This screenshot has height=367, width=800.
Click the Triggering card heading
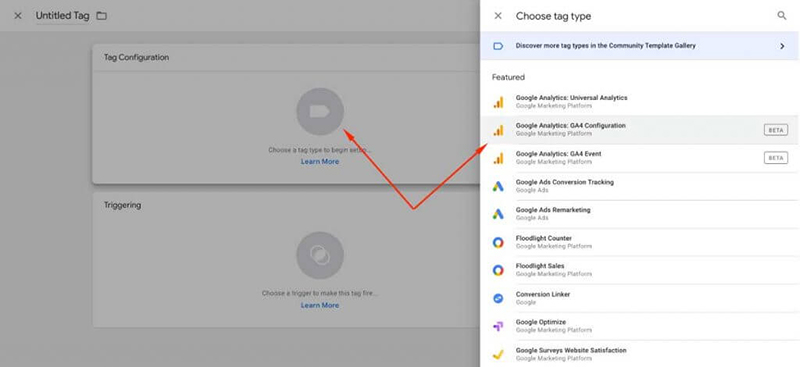point(122,205)
